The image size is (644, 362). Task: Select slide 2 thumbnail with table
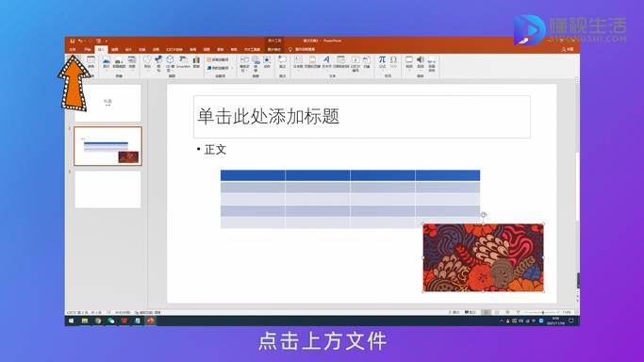[x=107, y=146]
